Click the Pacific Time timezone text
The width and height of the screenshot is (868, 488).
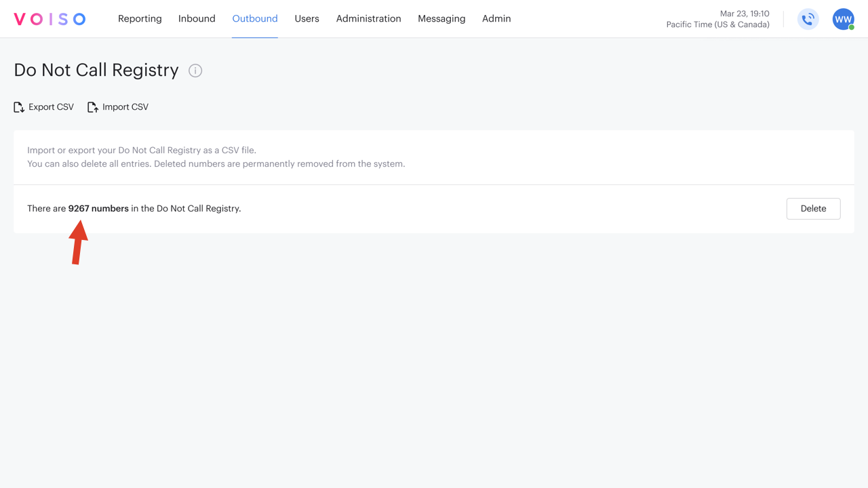click(x=717, y=24)
